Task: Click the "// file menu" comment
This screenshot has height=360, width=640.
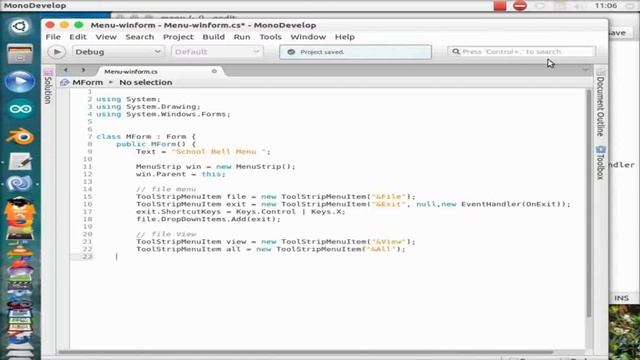Action: 166,189
